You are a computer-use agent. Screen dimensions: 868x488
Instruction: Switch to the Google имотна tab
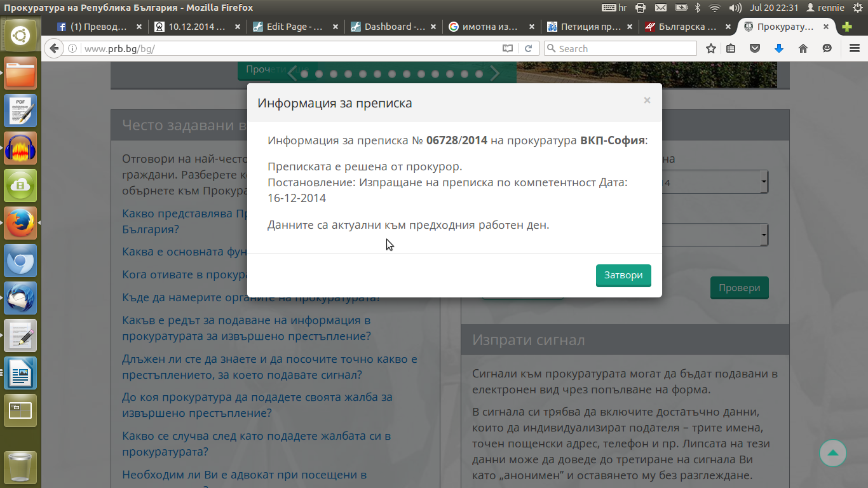click(x=491, y=27)
